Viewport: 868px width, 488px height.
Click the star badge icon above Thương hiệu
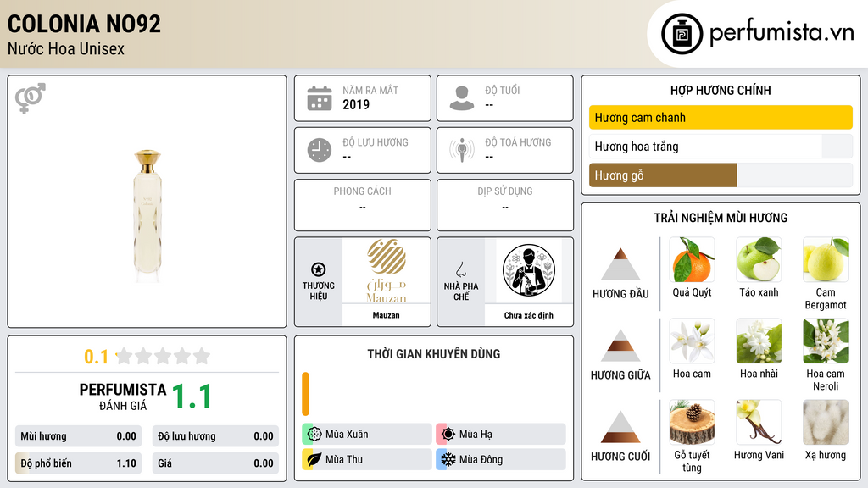[319, 269]
